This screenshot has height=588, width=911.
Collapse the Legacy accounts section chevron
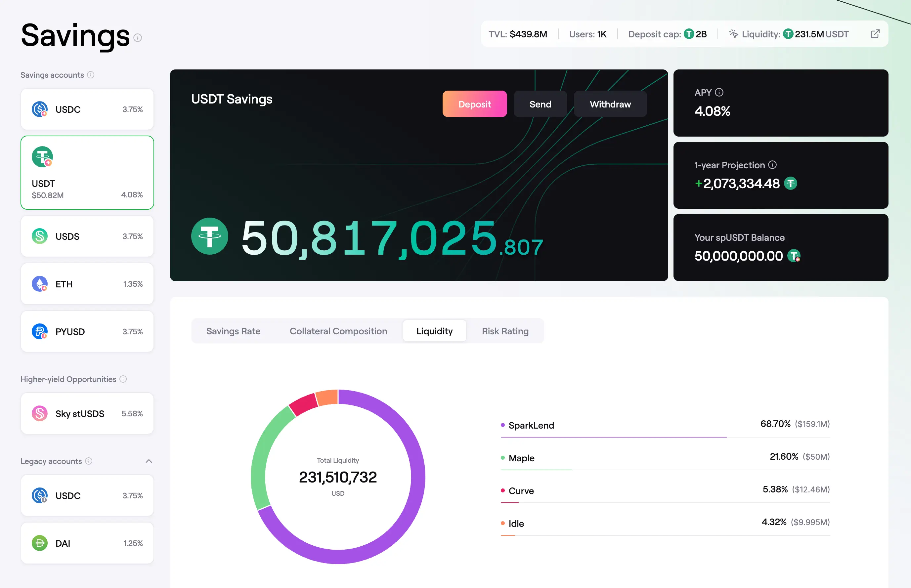pos(149,461)
